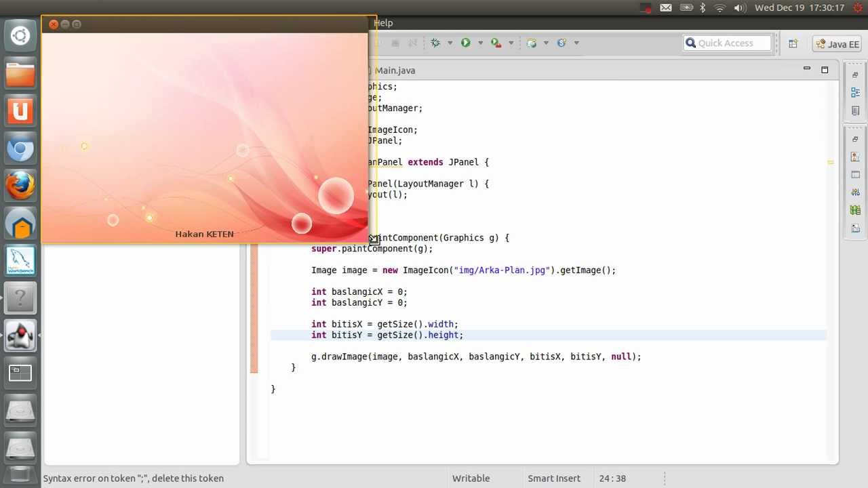868x488 pixels.
Task: Click the Open Perspective icon
Action: (793, 43)
